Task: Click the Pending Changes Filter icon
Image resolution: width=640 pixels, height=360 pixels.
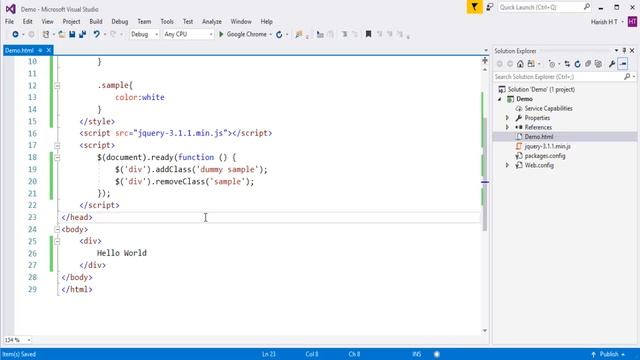Action: (552, 64)
